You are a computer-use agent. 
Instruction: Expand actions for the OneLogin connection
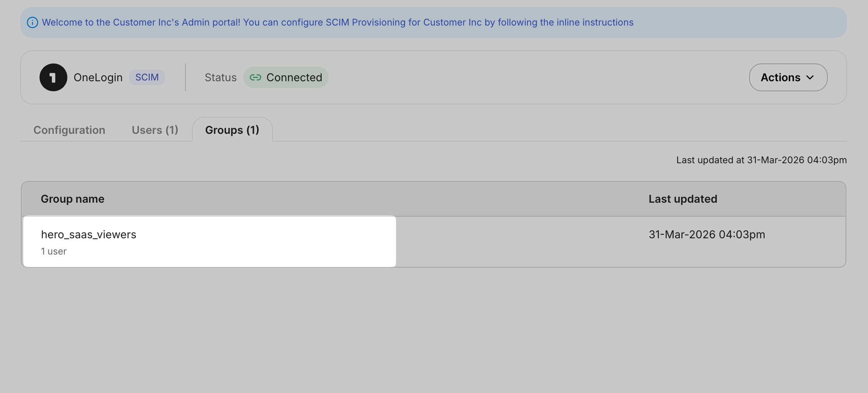(x=788, y=77)
